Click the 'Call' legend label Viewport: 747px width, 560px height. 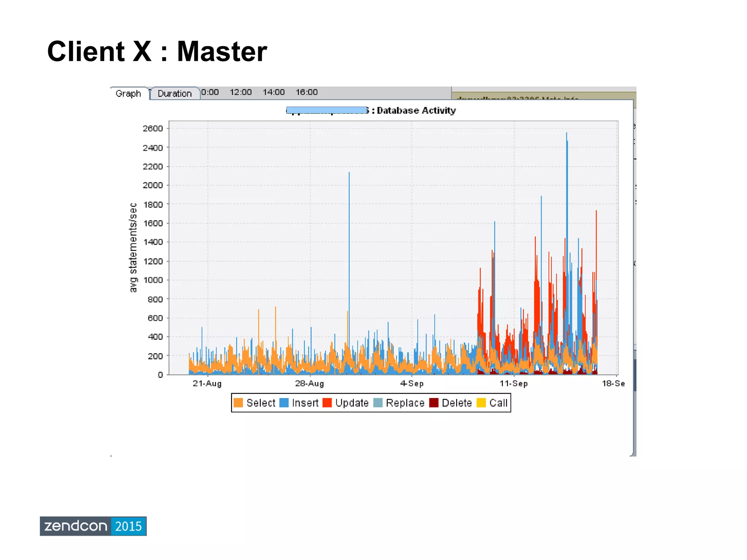pos(498,403)
